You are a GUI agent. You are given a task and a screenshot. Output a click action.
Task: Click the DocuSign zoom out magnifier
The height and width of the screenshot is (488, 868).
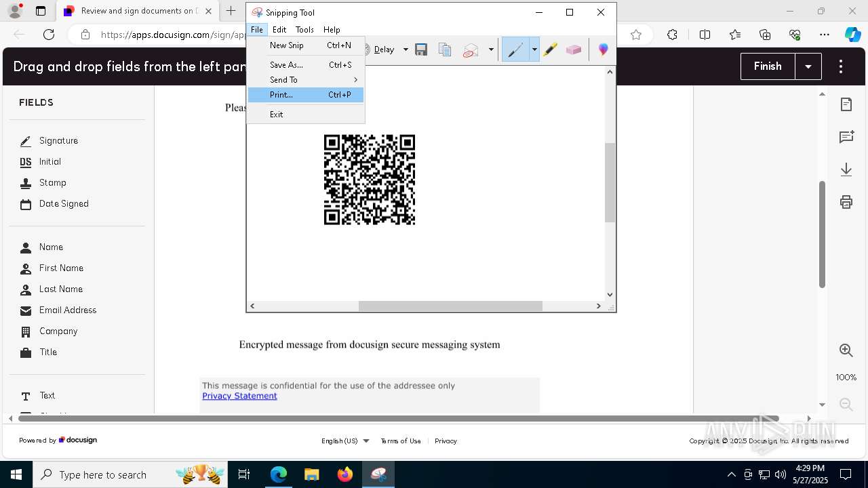846,405
